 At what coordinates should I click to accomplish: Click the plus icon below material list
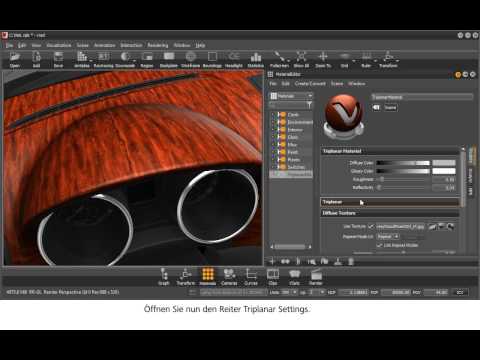click(272, 262)
